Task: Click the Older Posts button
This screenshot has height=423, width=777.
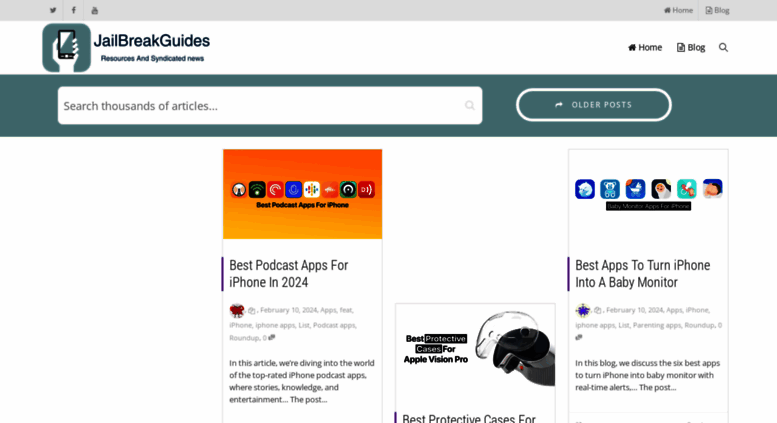Action: tap(594, 105)
